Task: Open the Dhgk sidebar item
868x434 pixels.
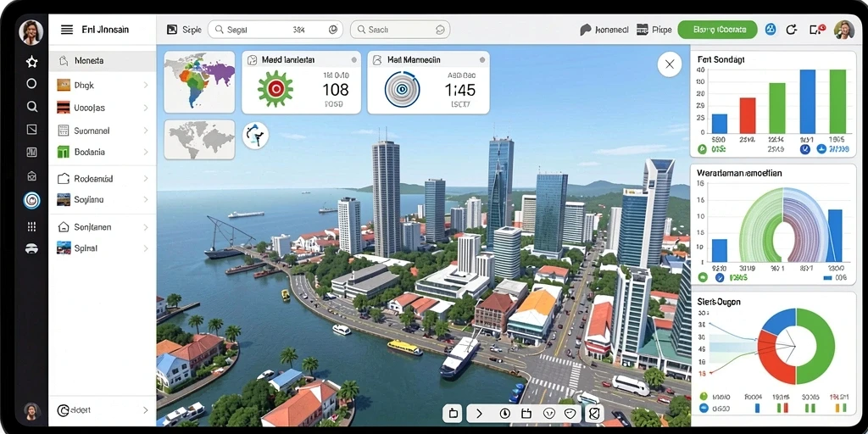Action: coord(103,86)
